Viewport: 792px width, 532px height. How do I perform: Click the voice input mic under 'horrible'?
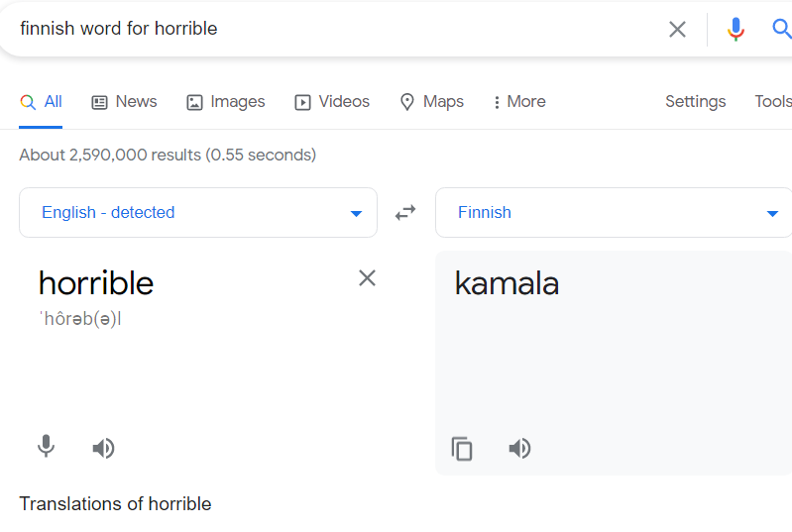46,448
